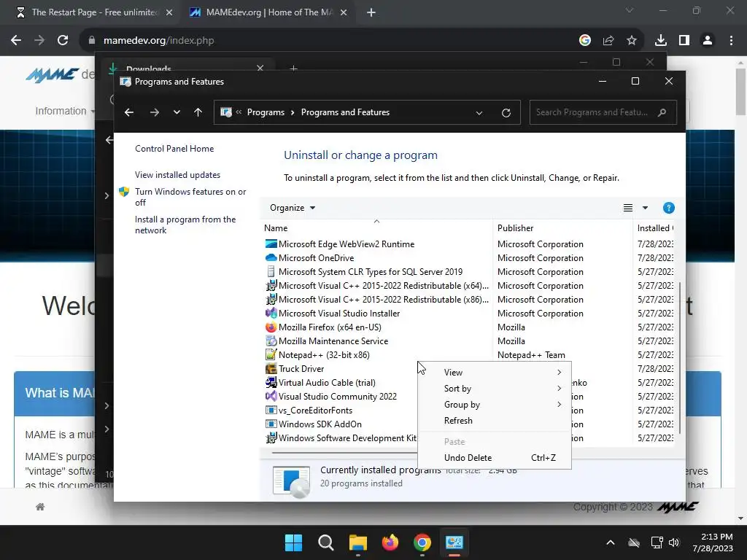
Task: Open Control Panel Home link
Action: tap(174, 149)
